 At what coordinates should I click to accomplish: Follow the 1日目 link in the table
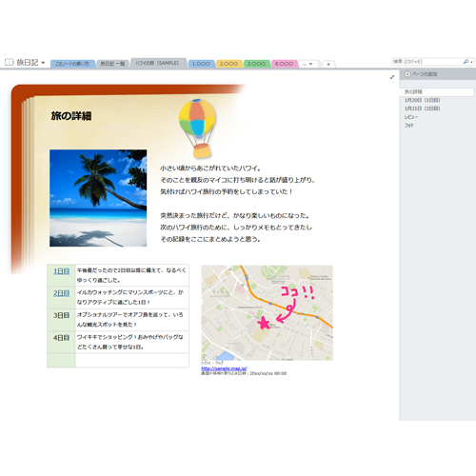pos(61,271)
